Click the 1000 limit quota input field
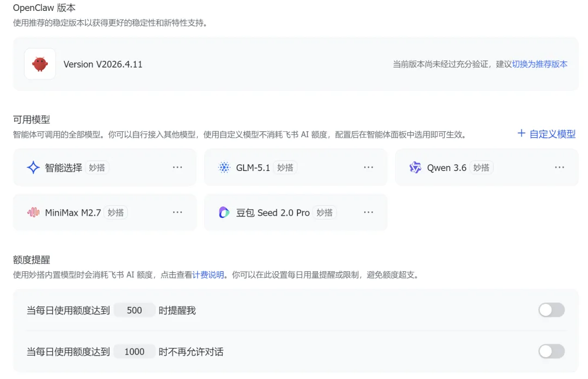This screenshot has height=379, width=588. [x=134, y=352]
